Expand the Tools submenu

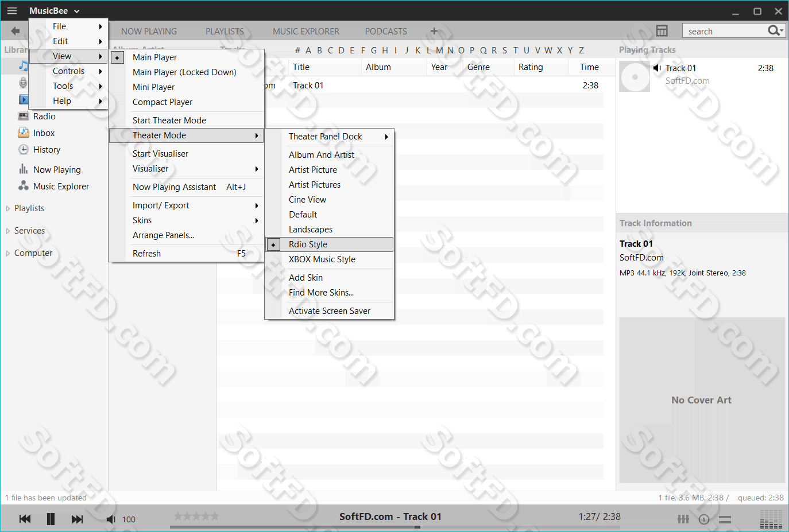pos(68,86)
